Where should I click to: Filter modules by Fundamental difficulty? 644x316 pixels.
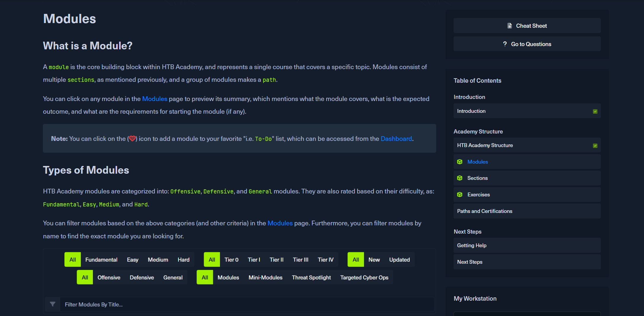[x=101, y=260]
